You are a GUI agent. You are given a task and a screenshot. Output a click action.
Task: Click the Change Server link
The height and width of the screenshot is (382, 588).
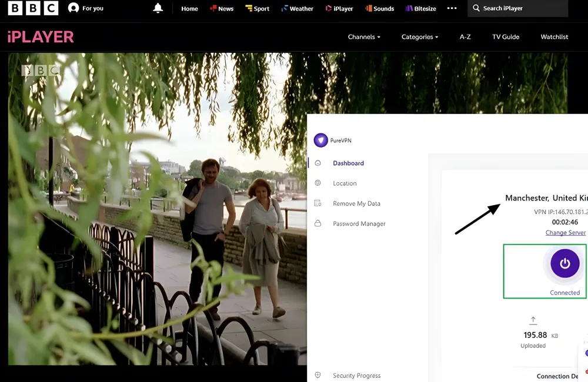click(566, 233)
